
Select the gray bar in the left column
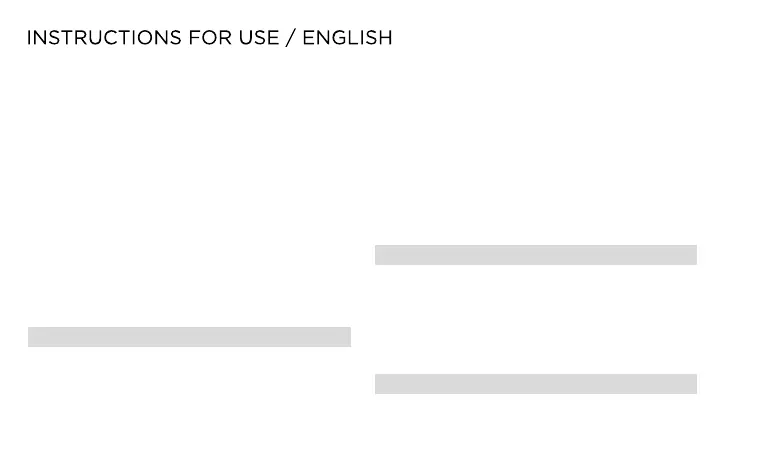pos(189,337)
